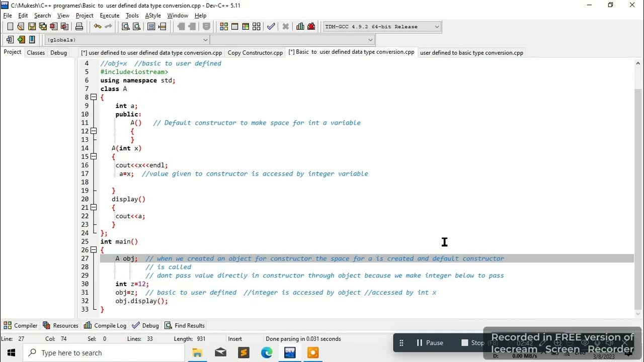Open the AStyle menu
The height and width of the screenshot is (362, 644).
click(153, 16)
